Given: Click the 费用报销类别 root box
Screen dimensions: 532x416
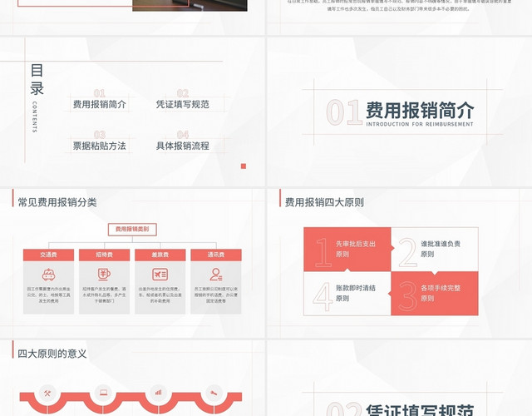Looking at the screenshot, I should coord(132,230).
